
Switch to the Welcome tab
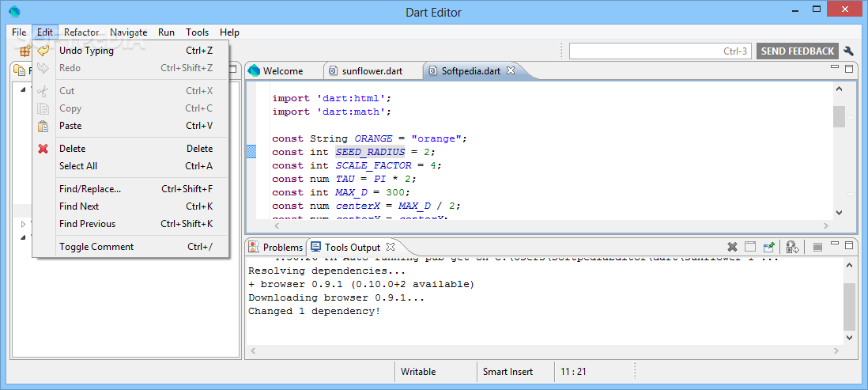click(x=284, y=71)
